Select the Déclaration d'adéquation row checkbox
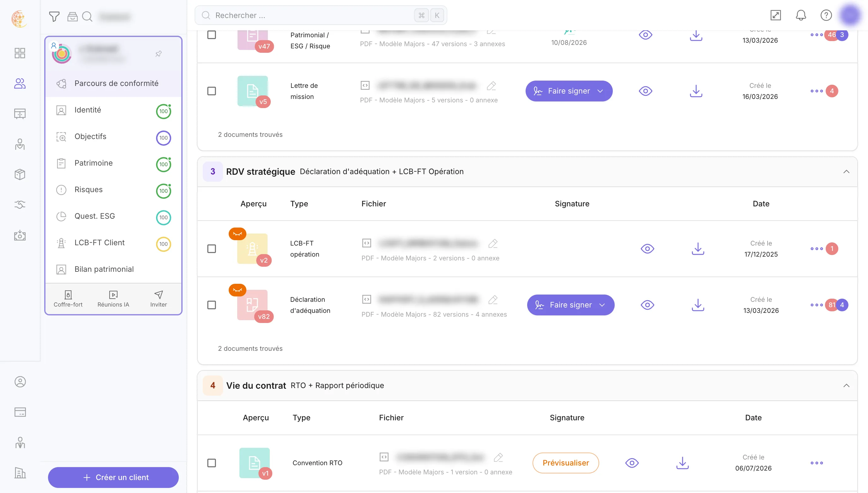 pos(212,305)
